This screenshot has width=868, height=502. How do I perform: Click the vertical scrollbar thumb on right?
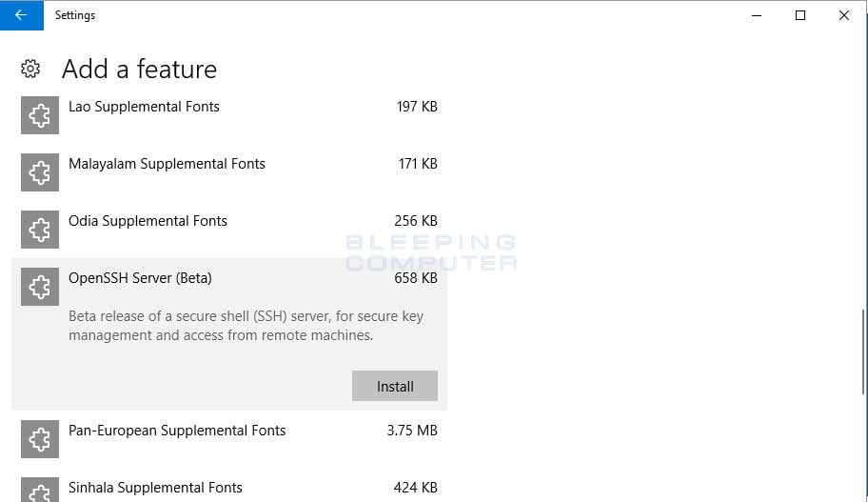point(863,351)
